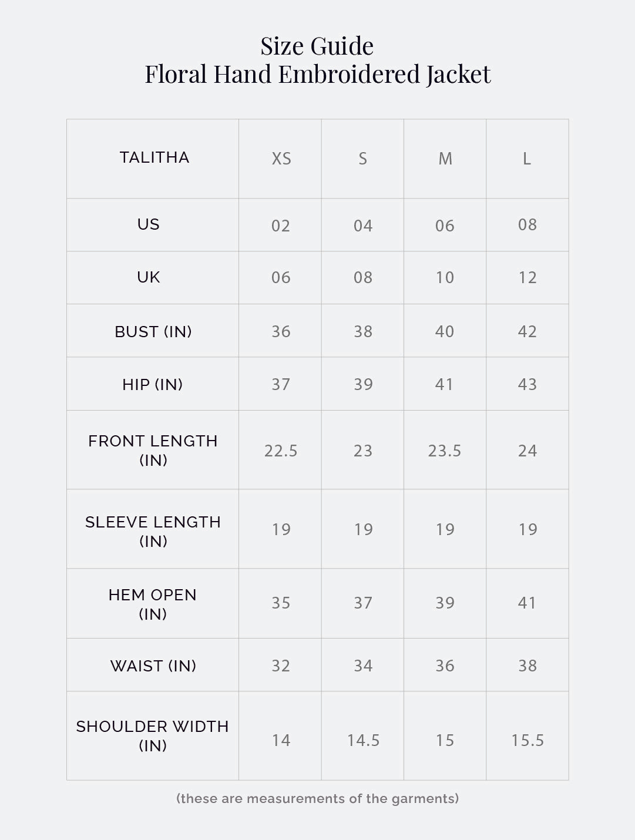The image size is (635, 840).
Task: Click the Size Guide title text
Action: (317, 46)
